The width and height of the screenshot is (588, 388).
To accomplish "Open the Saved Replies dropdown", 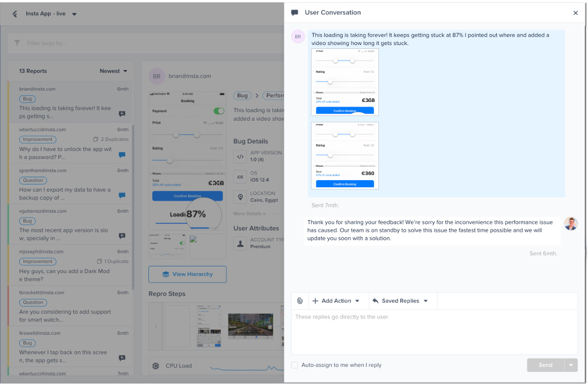I will point(400,301).
